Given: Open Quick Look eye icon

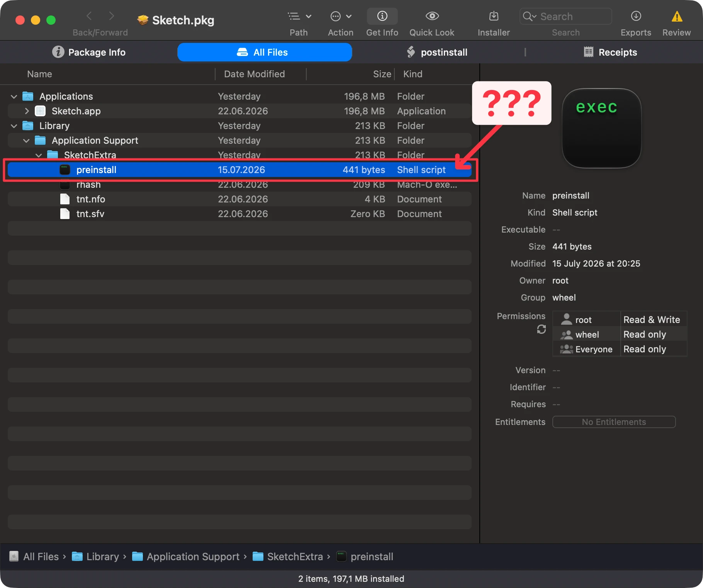Looking at the screenshot, I should pos(432,16).
